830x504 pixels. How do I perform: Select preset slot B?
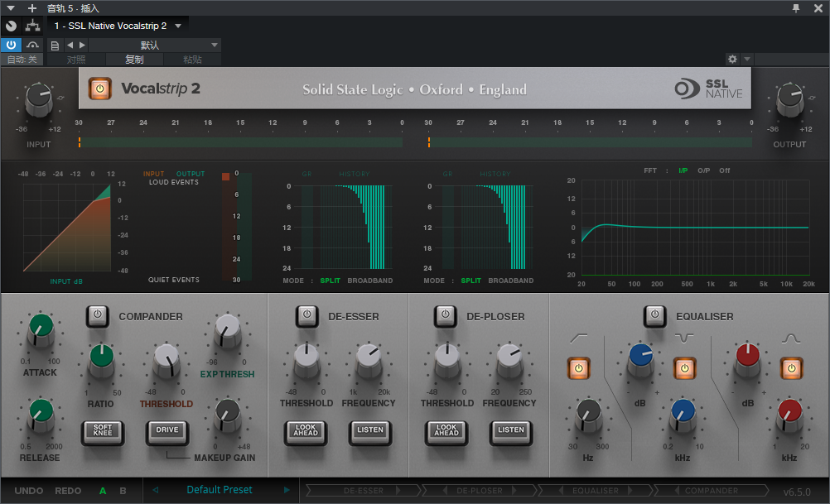(x=123, y=491)
